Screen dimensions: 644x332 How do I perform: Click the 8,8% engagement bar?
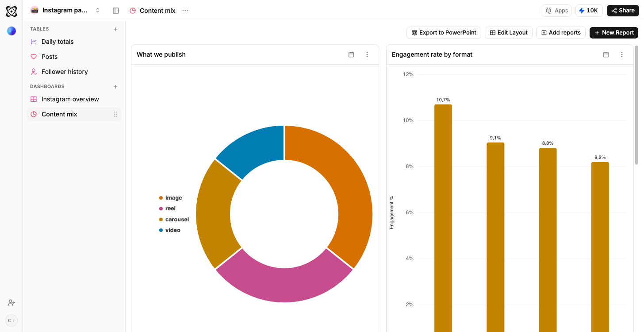click(x=548, y=239)
